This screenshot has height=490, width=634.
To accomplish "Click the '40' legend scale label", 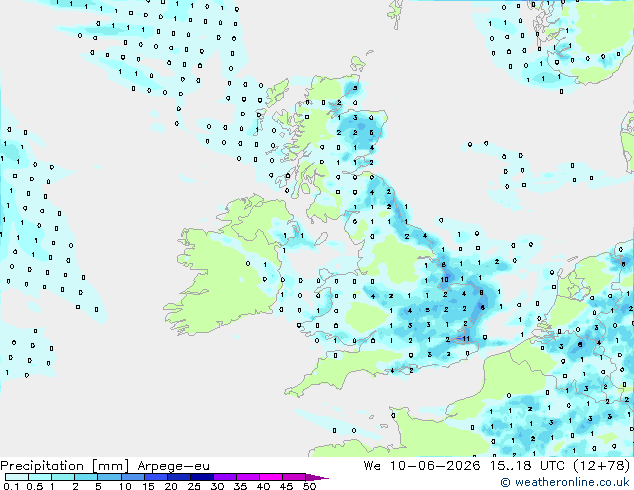I will click(x=263, y=486).
